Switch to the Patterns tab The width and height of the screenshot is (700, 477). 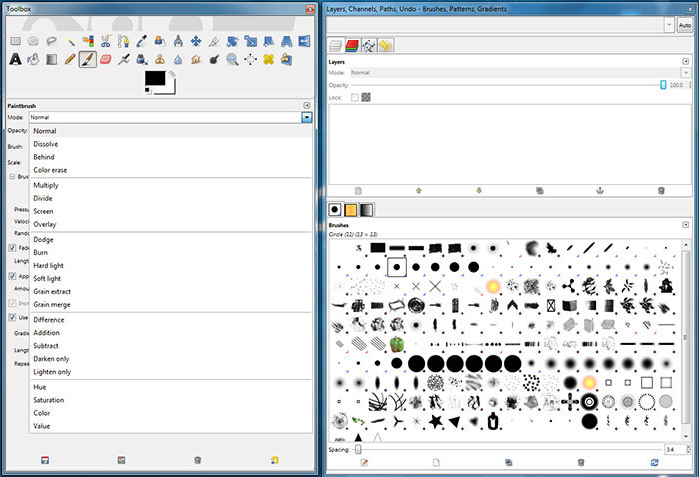(x=351, y=209)
